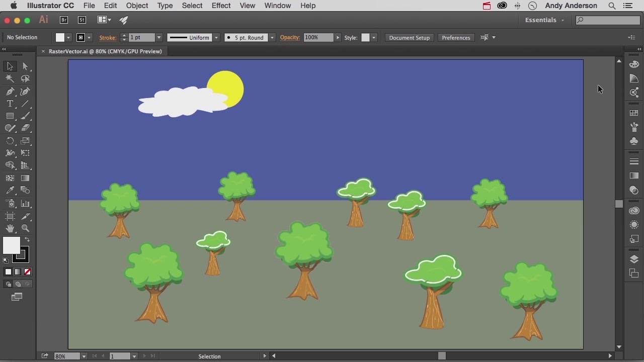
Task: Pick the Eraser tool
Action: (25, 128)
